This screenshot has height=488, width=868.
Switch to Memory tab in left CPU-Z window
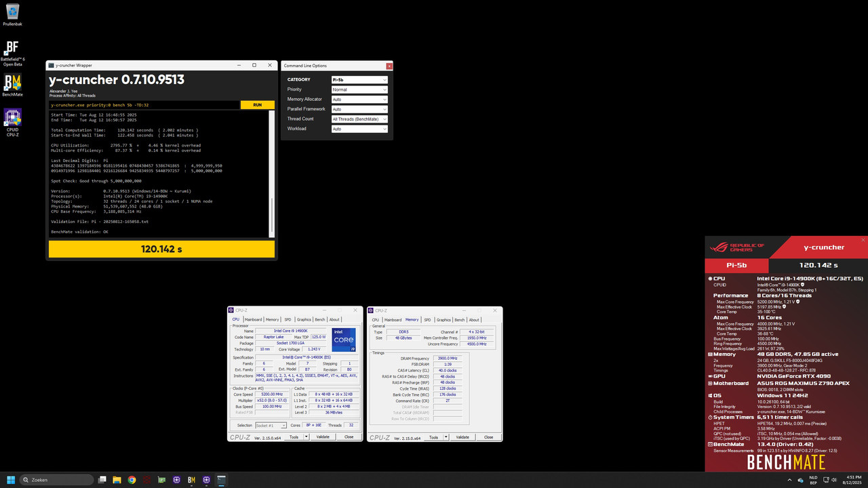(x=272, y=319)
